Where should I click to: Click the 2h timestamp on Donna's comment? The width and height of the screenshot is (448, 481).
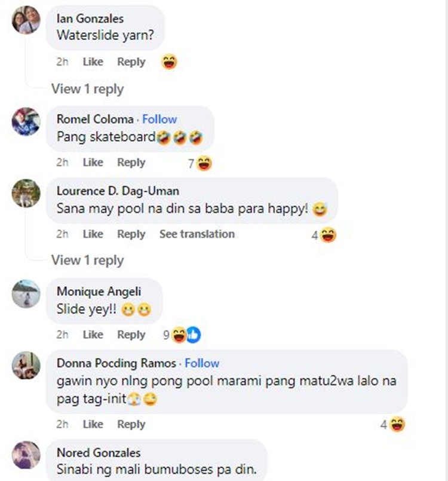[63, 424]
